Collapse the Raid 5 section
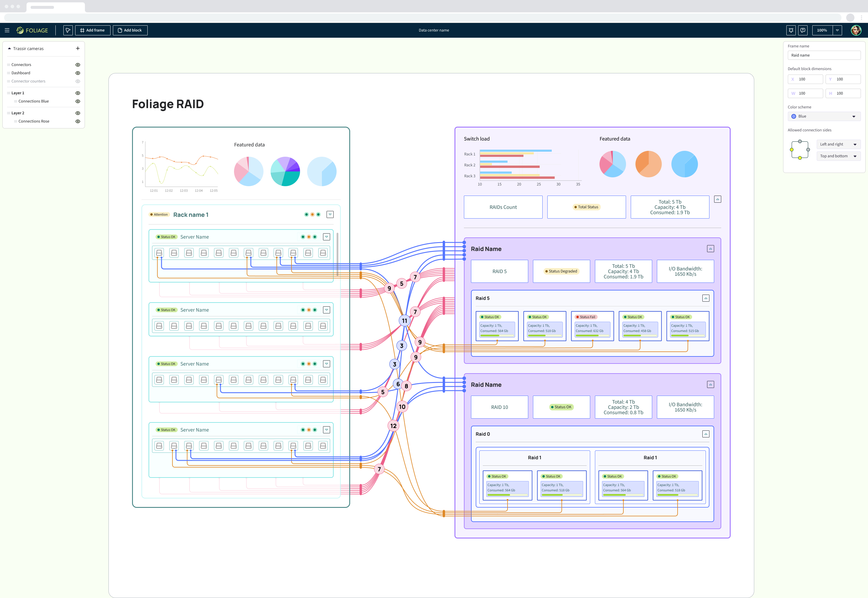This screenshot has width=868, height=598. tap(706, 298)
